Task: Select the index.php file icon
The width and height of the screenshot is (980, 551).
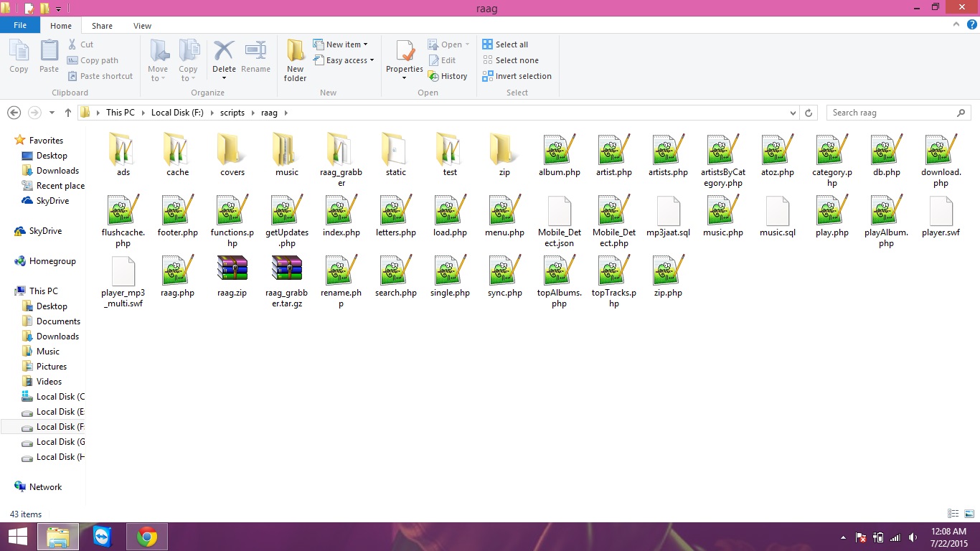Action: pyautogui.click(x=341, y=215)
